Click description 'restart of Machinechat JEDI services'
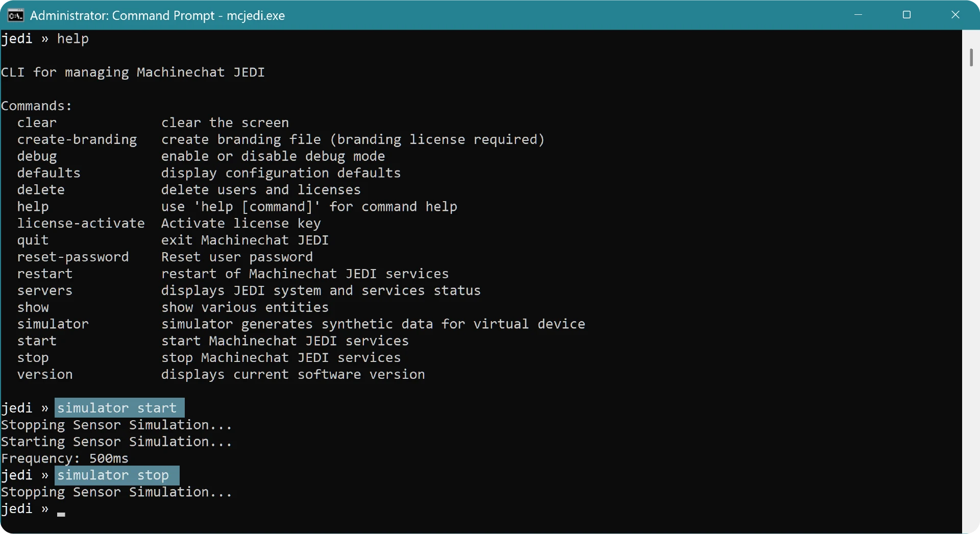The image size is (980, 534). point(305,274)
